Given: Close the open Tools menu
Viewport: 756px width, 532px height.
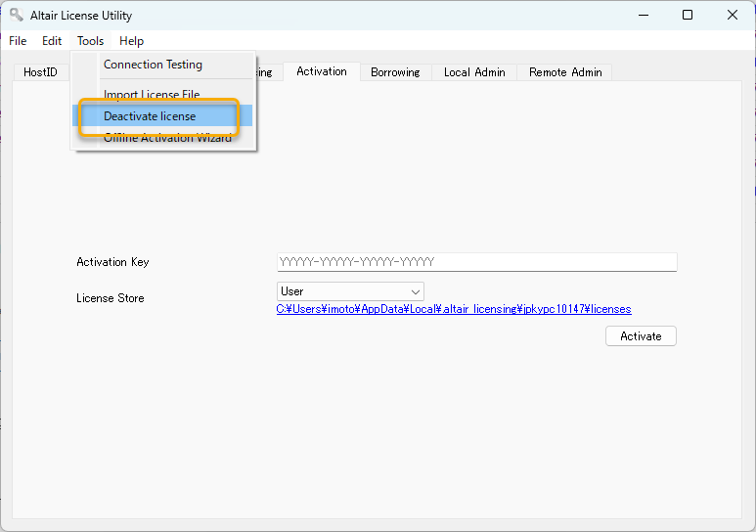Looking at the screenshot, I should tap(90, 41).
